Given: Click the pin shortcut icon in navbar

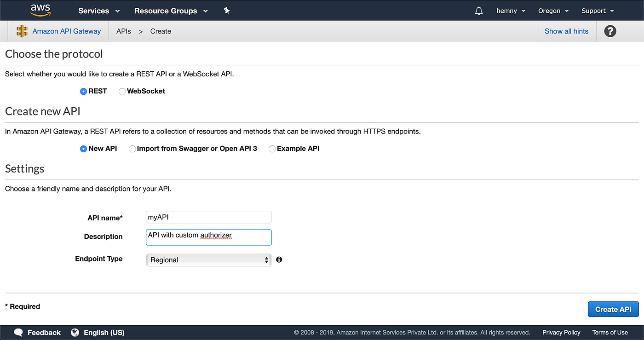Looking at the screenshot, I should coord(226,11).
